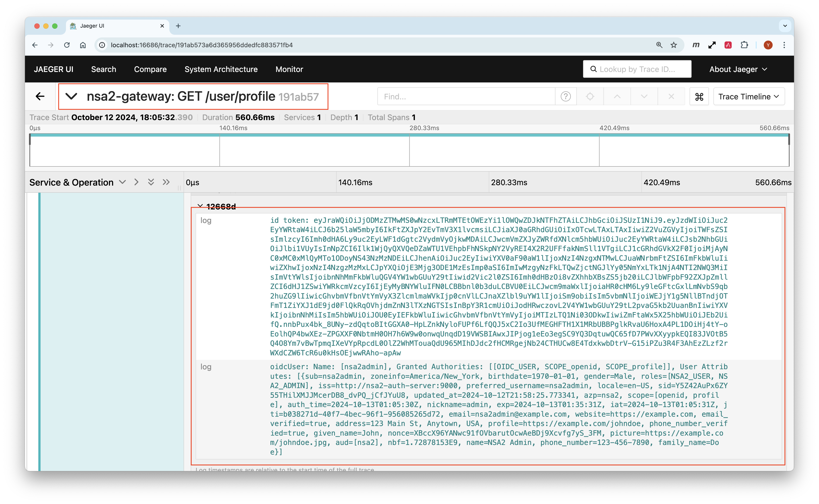
Task: Switch to the Monitor page
Action: (289, 69)
